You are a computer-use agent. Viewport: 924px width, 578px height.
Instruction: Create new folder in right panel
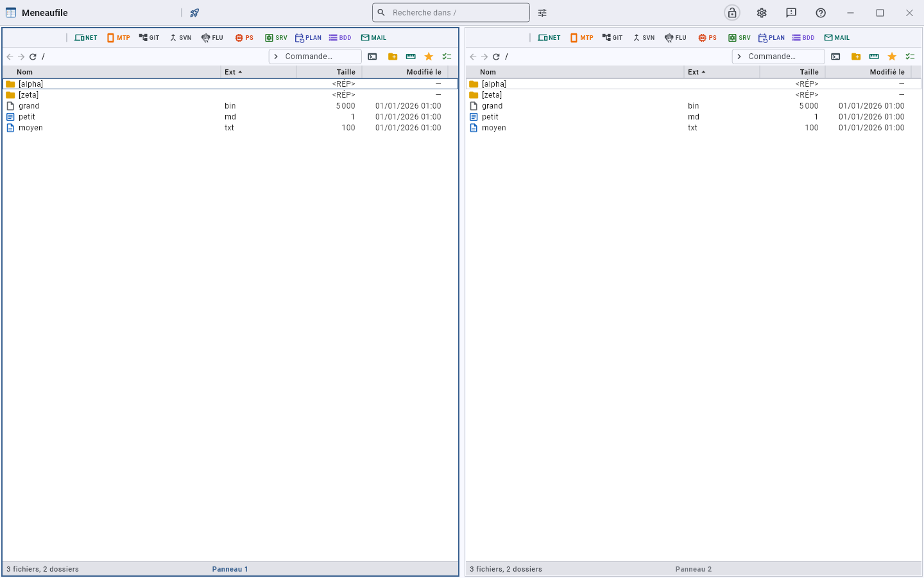[x=856, y=57]
